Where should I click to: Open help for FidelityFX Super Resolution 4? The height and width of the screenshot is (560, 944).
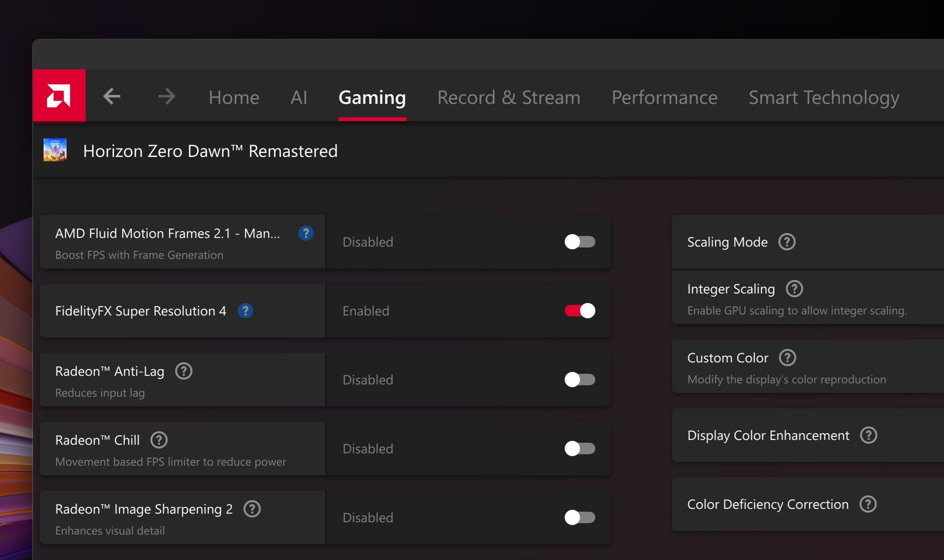coord(245,311)
